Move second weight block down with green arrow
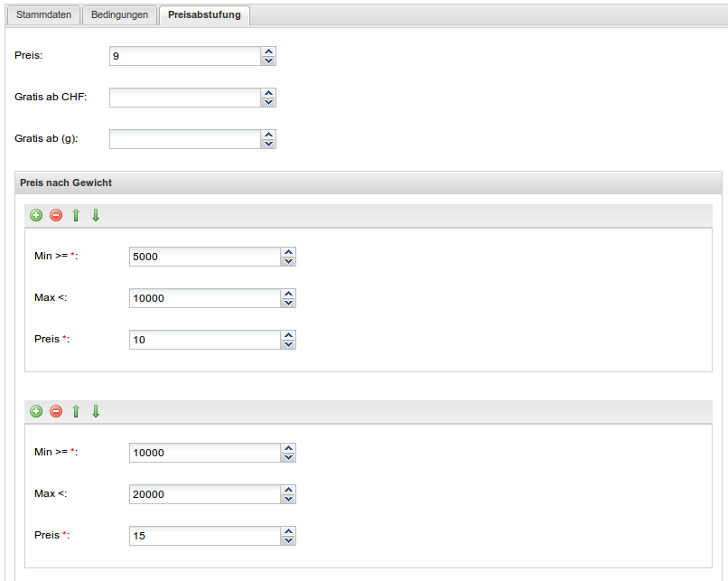This screenshot has width=728, height=581. pos(96,411)
